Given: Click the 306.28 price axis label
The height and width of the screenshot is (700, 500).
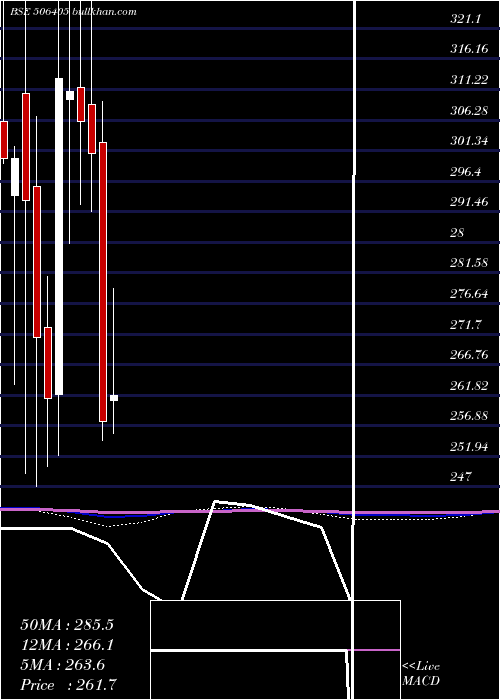Looking at the screenshot, I should click(x=469, y=110).
